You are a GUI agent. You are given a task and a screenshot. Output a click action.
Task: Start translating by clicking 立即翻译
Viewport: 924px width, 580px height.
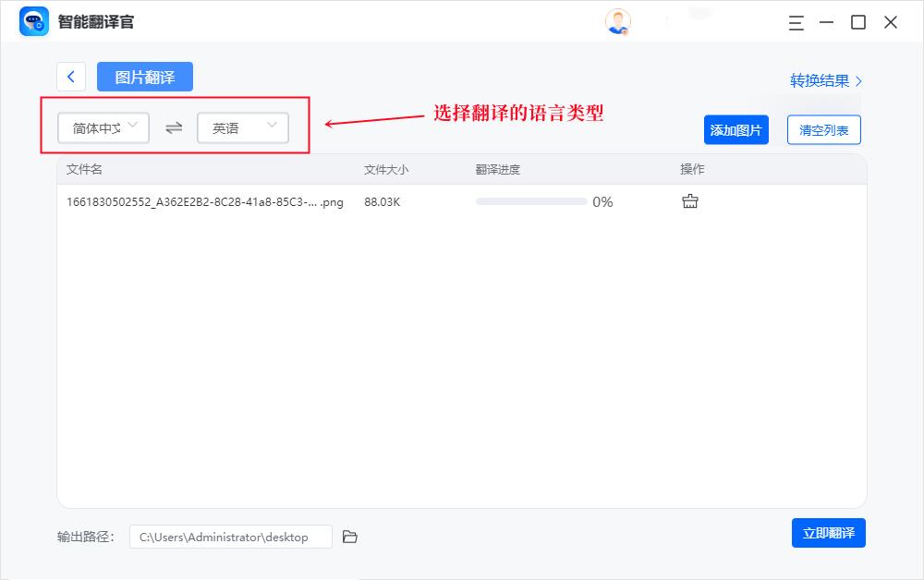tap(828, 533)
